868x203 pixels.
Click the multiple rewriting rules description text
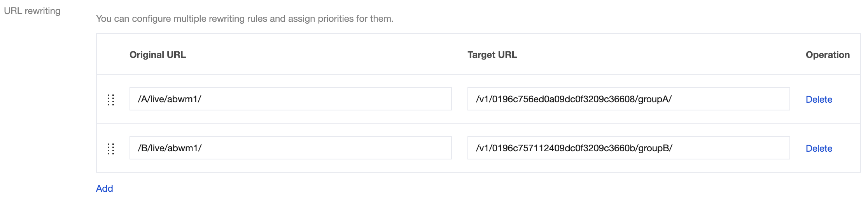pyautogui.click(x=245, y=19)
